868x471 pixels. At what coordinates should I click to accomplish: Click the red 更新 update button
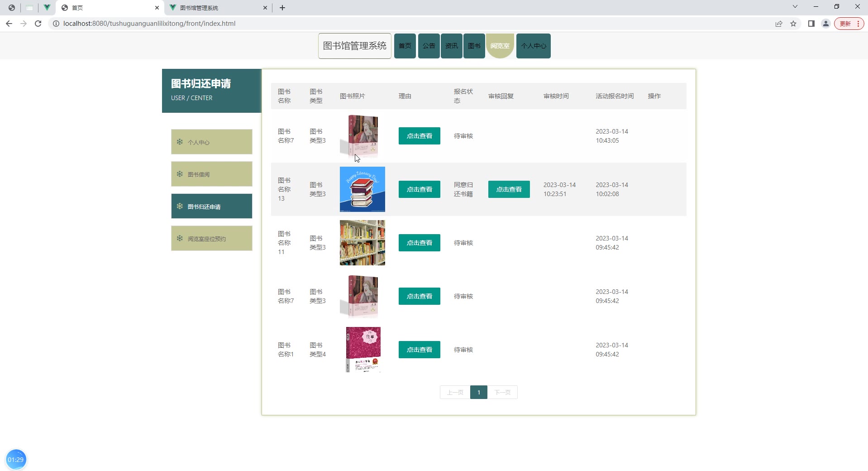[849, 24]
